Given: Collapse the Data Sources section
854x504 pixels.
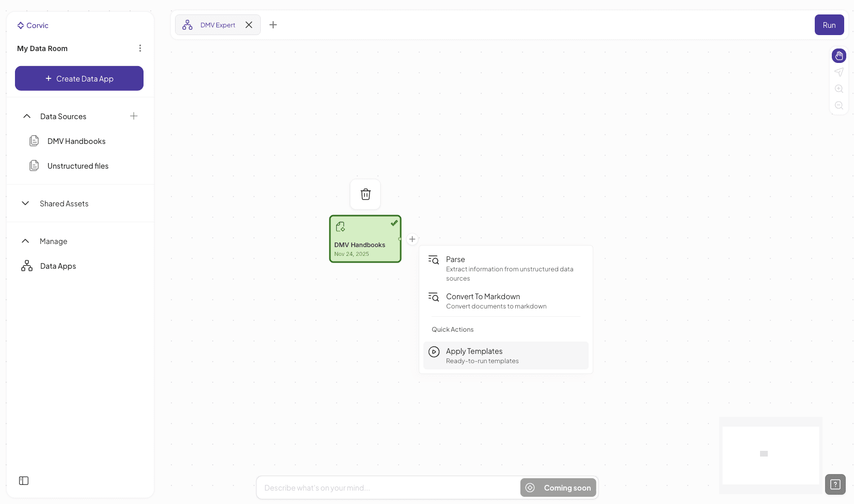Looking at the screenshot, I should pyautogui.click(x=26, y=116).
